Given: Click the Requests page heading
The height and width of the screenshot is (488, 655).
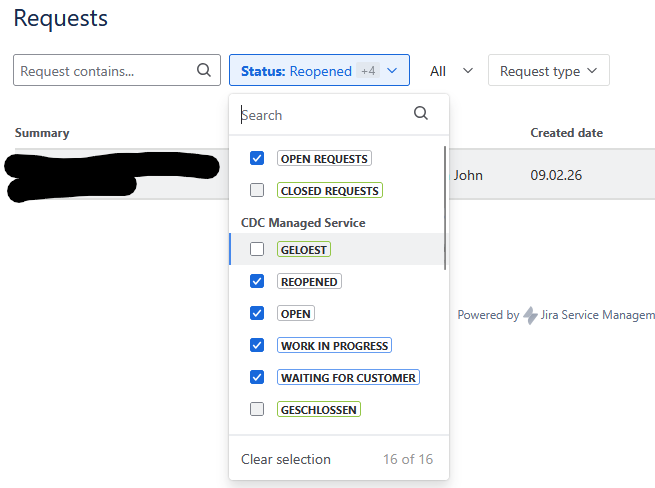Looking at the screenshot, I should pos(61,18).
